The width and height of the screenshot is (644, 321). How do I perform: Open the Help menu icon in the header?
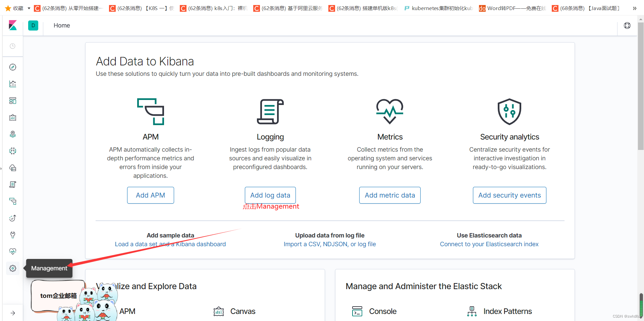pyautogui.click(x=627, y=25)
